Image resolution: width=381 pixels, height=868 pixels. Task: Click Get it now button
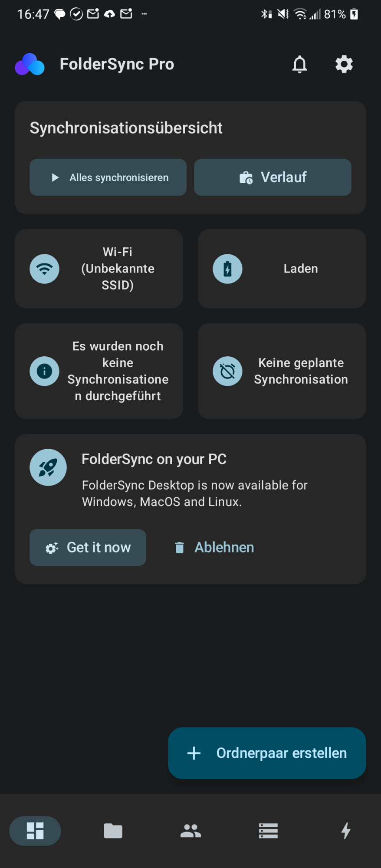[x=88, y=547]
